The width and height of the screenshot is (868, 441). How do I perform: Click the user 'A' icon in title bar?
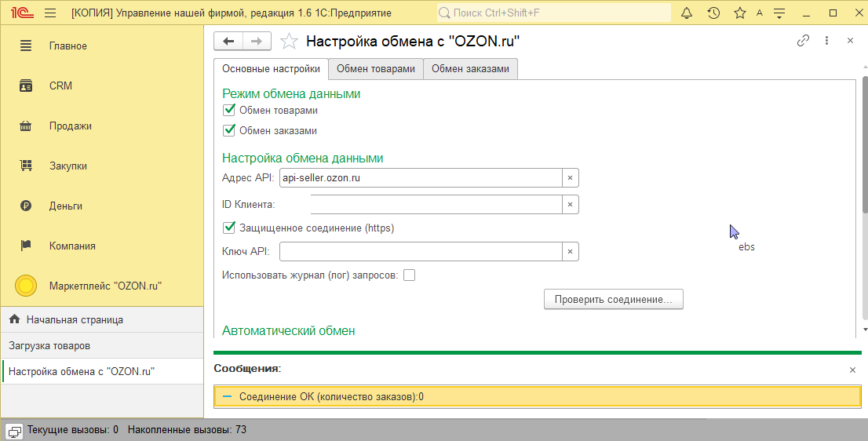tap(760, 13)
